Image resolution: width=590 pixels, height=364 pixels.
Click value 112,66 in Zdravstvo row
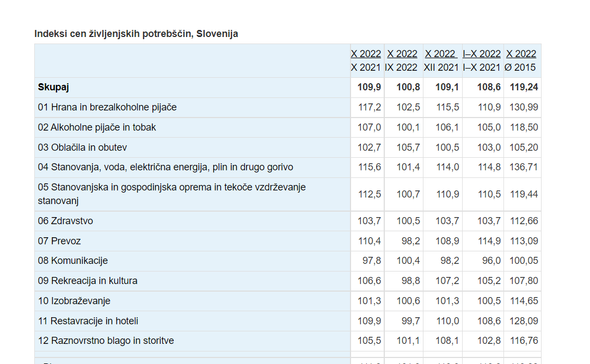pos(524,221)
